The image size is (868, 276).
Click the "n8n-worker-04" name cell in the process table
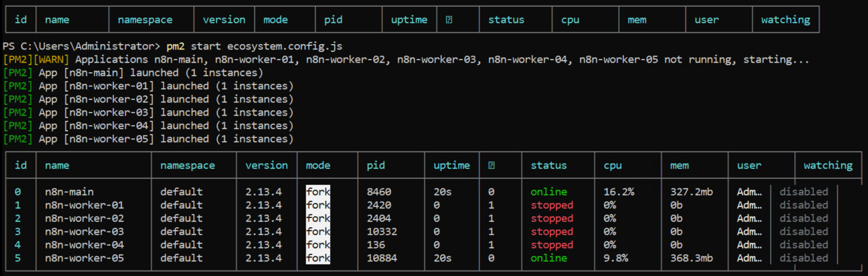(x=84, y=245)
